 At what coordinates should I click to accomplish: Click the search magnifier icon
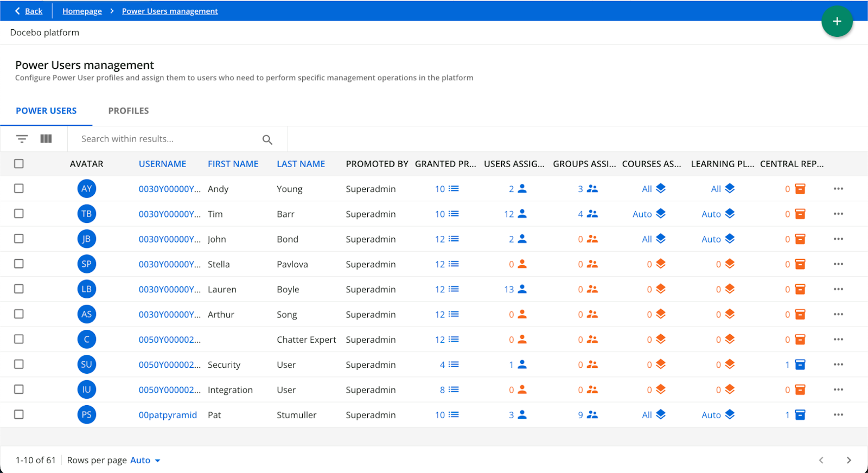267,139
